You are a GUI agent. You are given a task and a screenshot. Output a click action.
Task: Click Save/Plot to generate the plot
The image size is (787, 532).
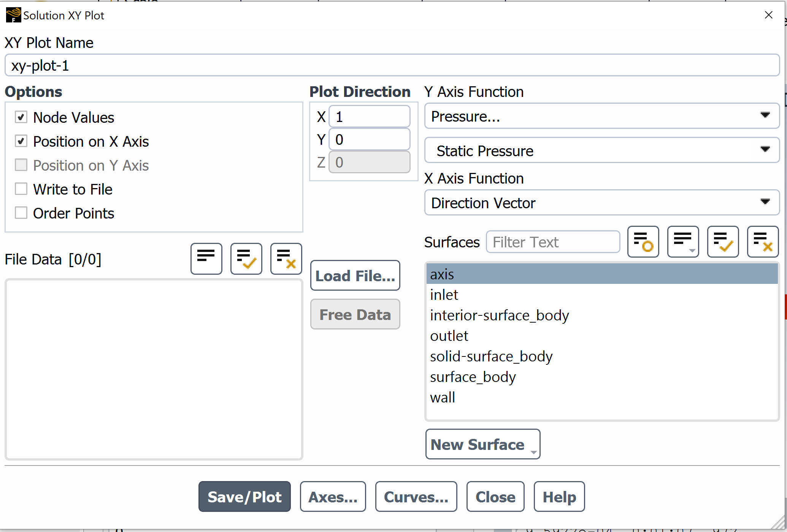click(245, 496)
